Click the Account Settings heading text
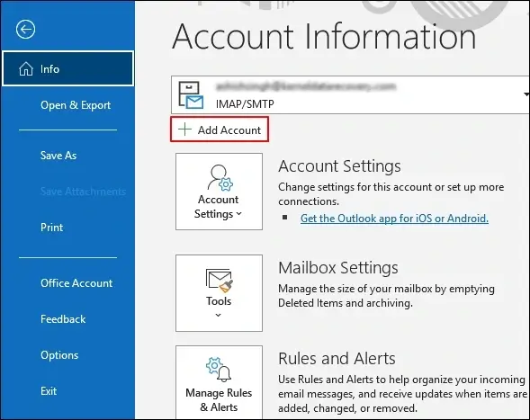 (x=340, y=166)
